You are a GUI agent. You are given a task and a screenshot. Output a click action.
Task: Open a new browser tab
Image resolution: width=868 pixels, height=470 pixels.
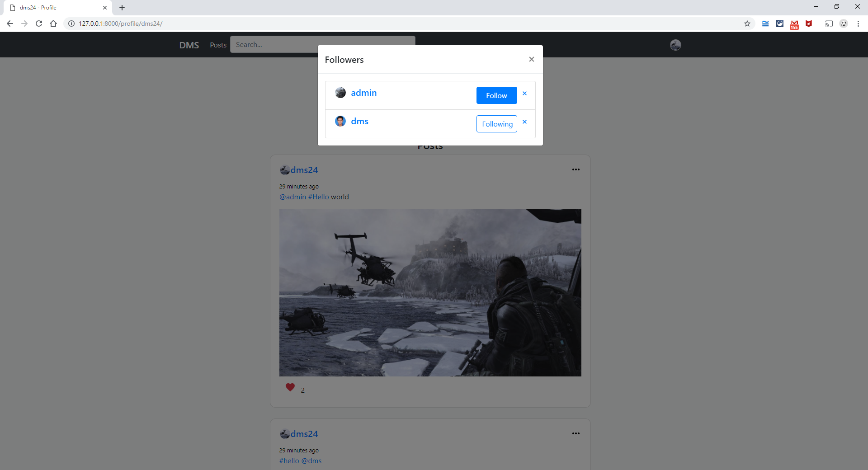pyautogui.click(x=122, y=8)
